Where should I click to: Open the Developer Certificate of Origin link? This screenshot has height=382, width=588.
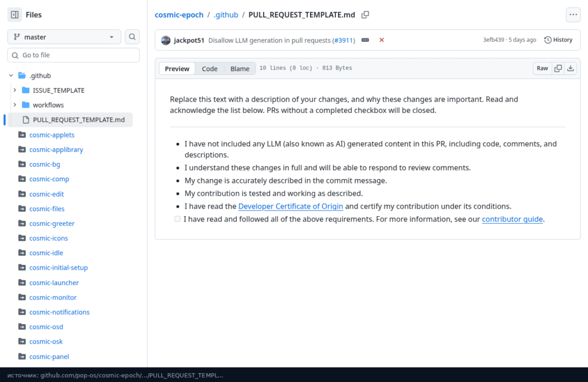click(291, 206)
